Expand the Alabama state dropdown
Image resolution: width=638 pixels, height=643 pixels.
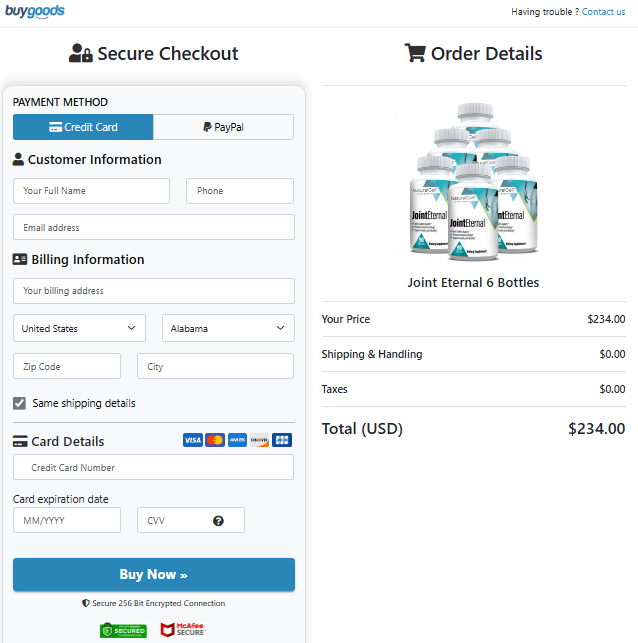coord(228,328)
